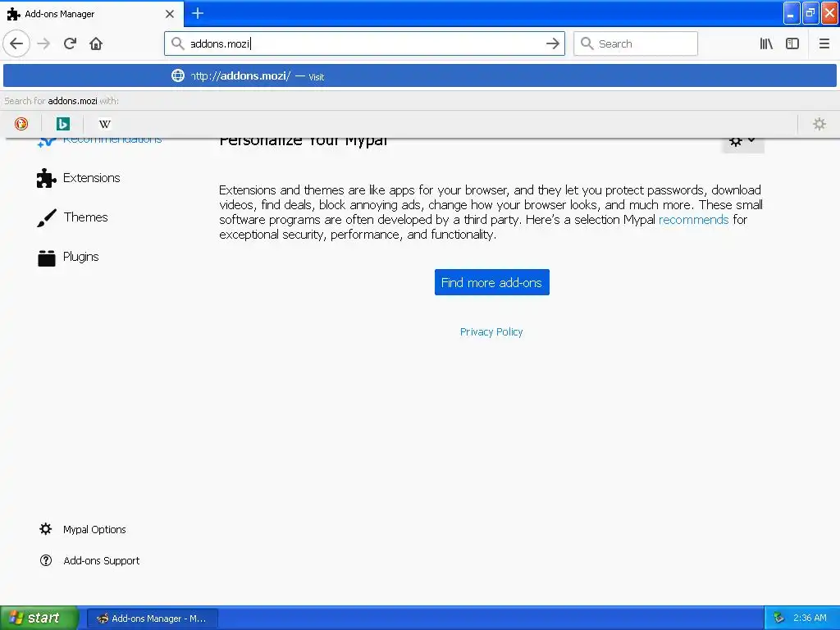Open a new tab with plus
This screenshot has height=630, width=840.
pos(198,13)
